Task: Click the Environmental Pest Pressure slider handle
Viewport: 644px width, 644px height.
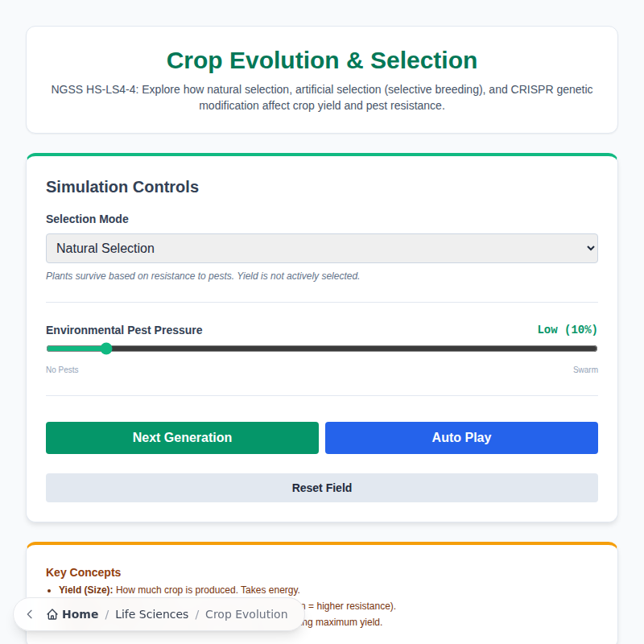Action: pos(106,348)
